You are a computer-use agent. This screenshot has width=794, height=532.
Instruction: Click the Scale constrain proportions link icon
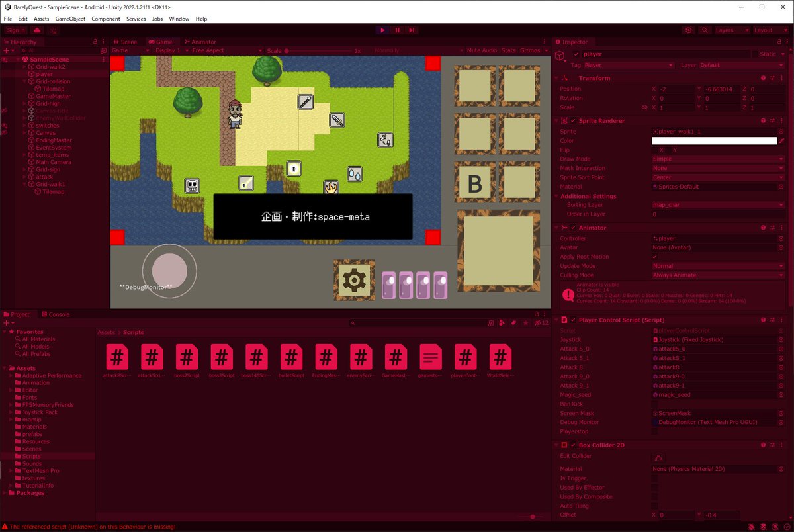tap(644, 107)
